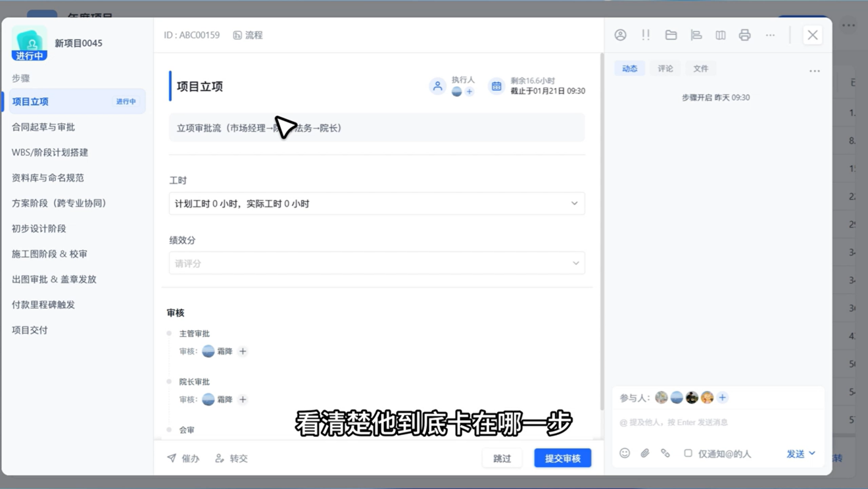This screenshot has width=868, height=489.
Task: Open the 流程 flow view
Action: coord(248,35)
